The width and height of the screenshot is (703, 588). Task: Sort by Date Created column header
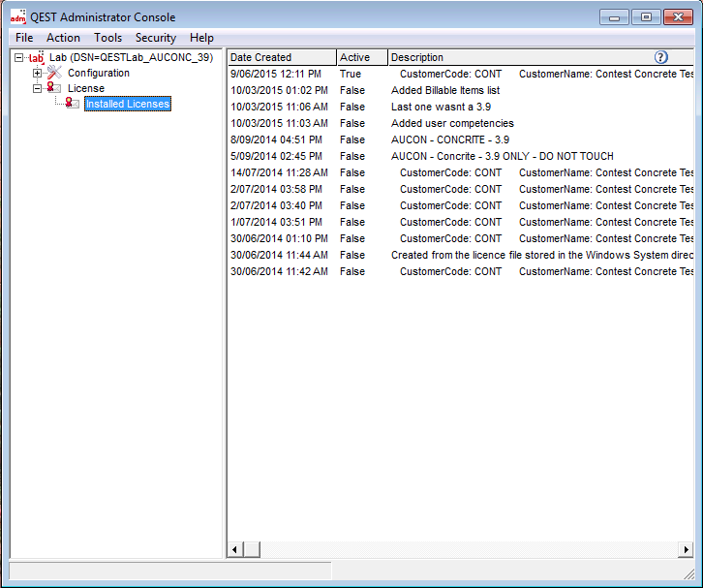[281, 57]
